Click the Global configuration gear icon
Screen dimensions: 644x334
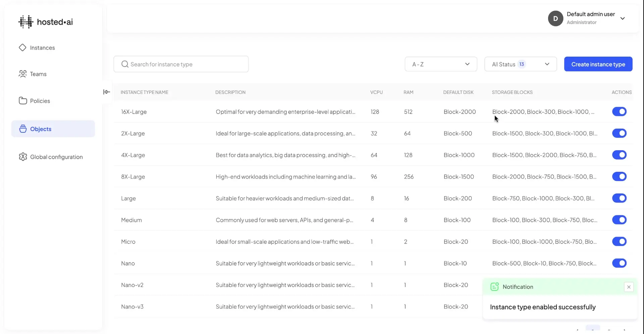pos(22,157)
